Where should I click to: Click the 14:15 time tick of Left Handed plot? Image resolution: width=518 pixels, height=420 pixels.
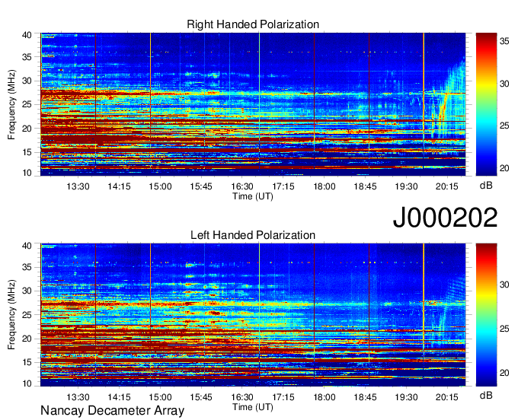119,397
